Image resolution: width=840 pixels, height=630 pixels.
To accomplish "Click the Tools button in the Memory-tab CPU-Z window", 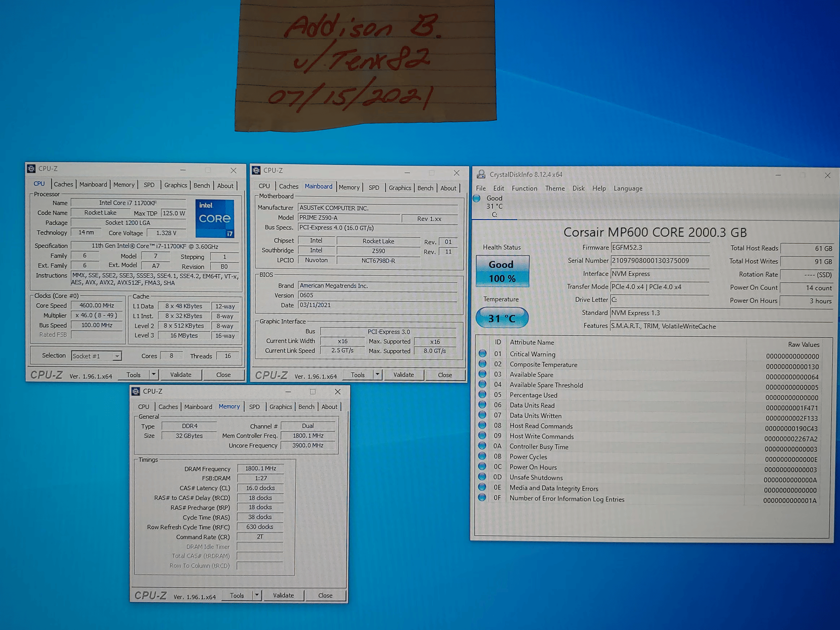I will [237, 595].
